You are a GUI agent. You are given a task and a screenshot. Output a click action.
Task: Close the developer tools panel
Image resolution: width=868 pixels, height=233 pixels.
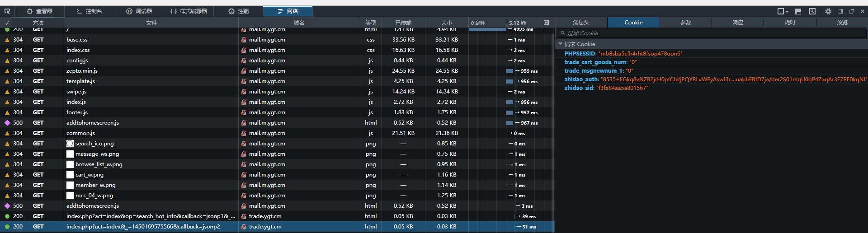pyautogui.click(x=862, y=11)
